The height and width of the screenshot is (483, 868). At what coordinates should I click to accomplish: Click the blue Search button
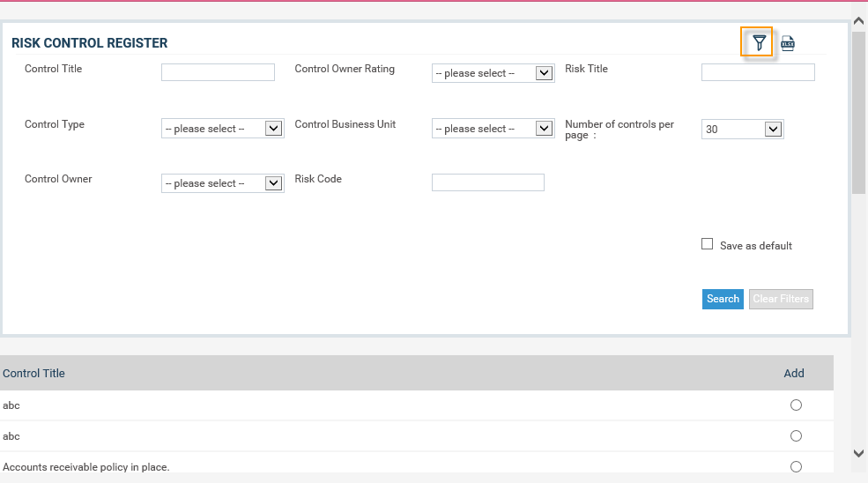pos(723,299)
